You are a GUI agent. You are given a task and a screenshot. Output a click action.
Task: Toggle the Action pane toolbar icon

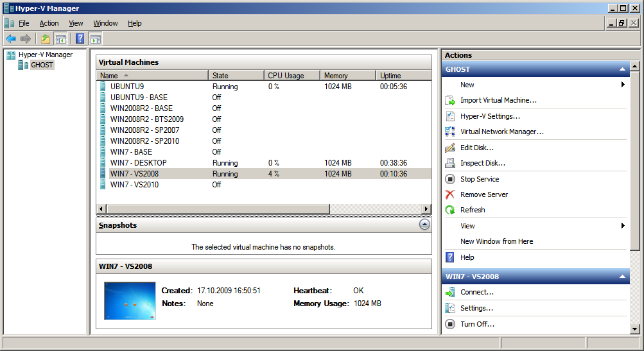click(x=95, y=39)
